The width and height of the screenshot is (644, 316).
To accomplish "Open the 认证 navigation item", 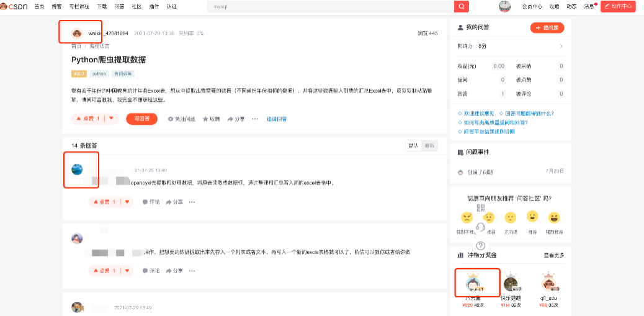I will click(x=172, y=6).
